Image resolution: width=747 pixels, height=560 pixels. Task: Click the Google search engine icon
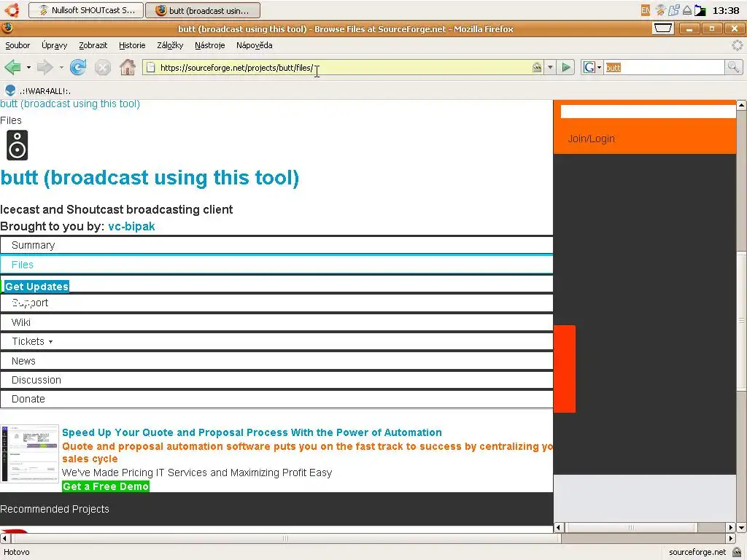coord(589,67)
